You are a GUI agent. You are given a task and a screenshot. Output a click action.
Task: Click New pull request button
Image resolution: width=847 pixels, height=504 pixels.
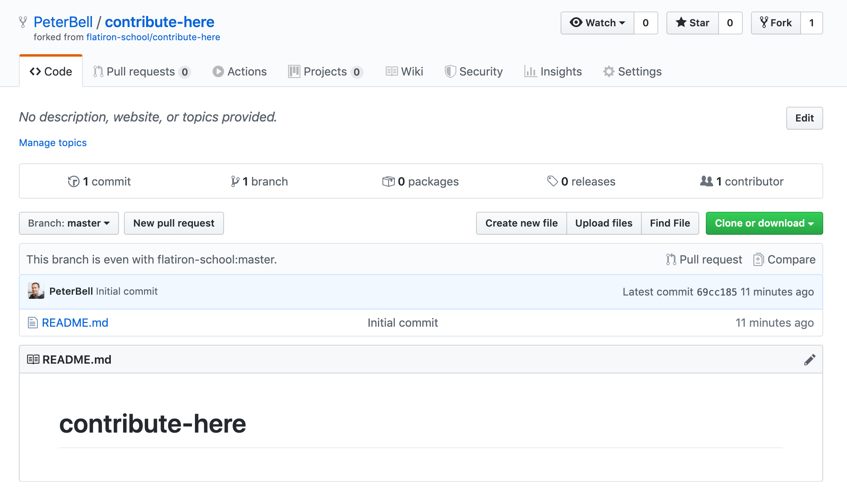(x=174, y=223)
